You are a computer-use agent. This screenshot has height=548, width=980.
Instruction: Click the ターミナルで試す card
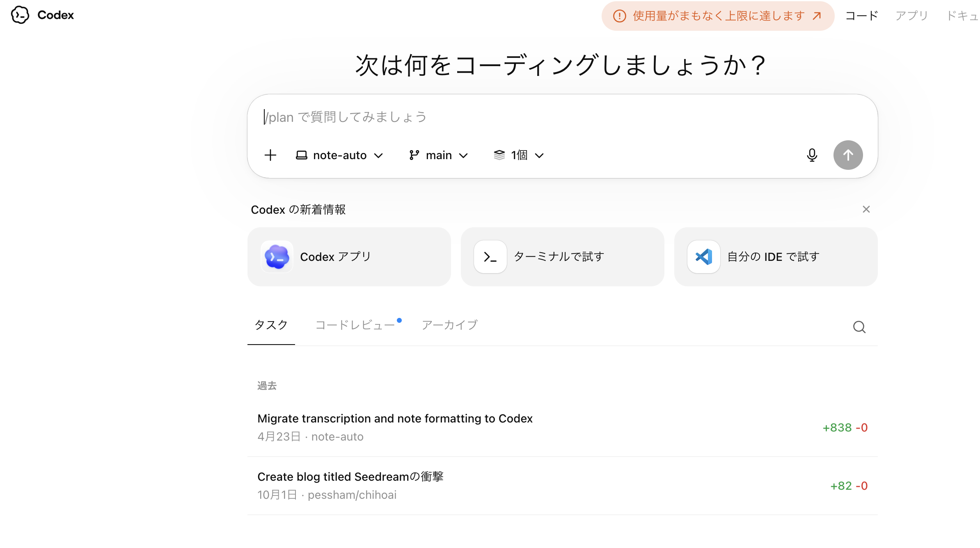click(x=562, y=257)
